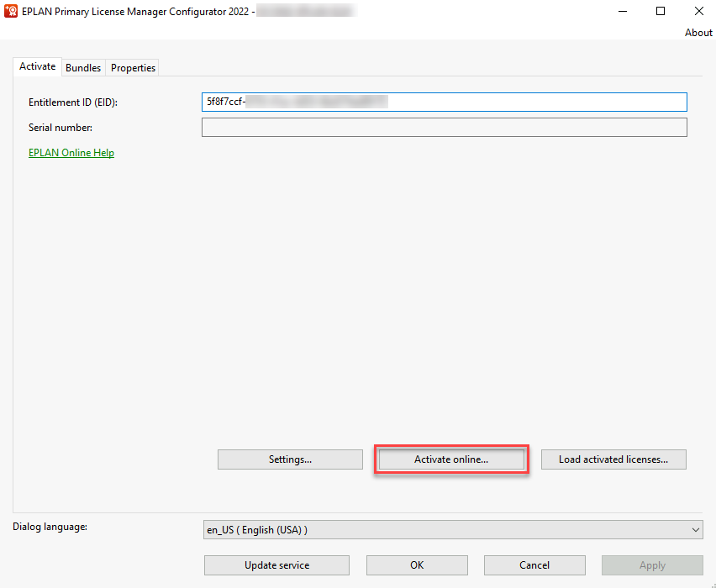Minimize the License Manager Configurator window
716x588 pixels.
point(623,12)
